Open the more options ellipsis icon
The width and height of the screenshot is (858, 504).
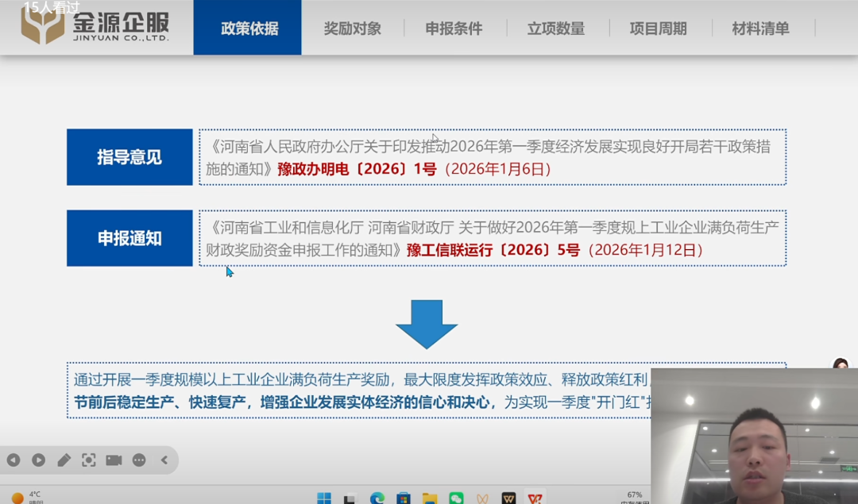point(139,460)
